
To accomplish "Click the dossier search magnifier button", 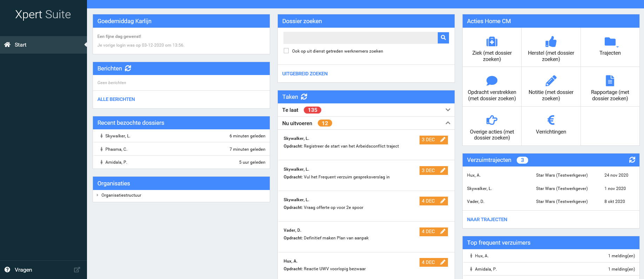I will (x=443, y=38).
